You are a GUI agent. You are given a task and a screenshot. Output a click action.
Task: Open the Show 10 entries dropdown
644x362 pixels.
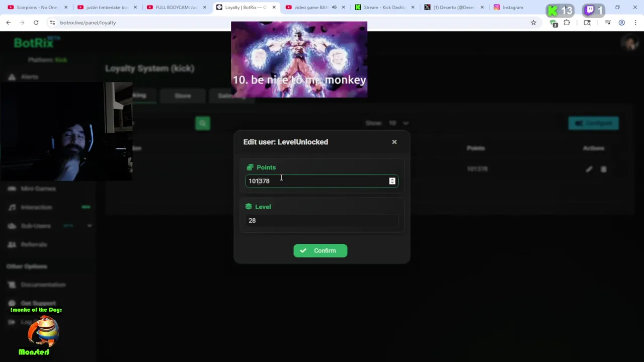(x=400, y=123)
